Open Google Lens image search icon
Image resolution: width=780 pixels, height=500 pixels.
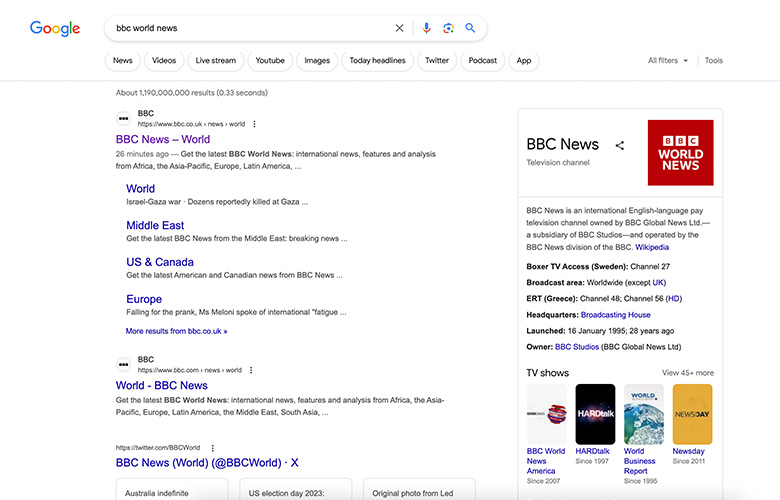(x=448, y=28)
